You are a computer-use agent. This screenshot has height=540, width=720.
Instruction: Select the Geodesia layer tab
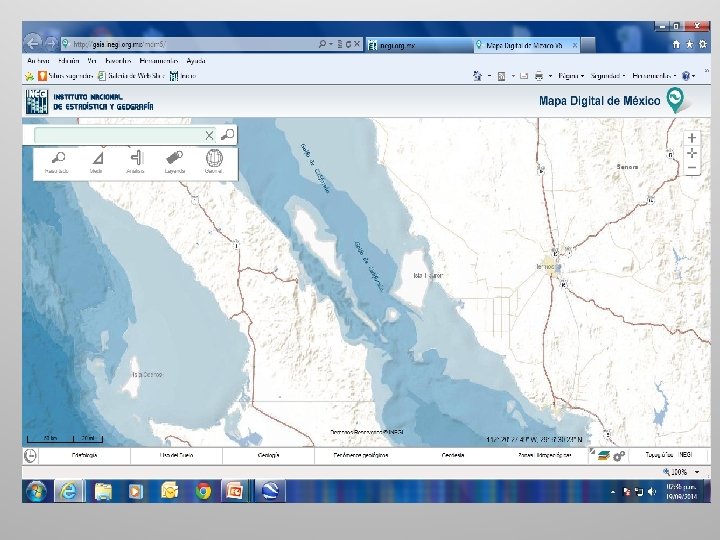tap(453, 456)
